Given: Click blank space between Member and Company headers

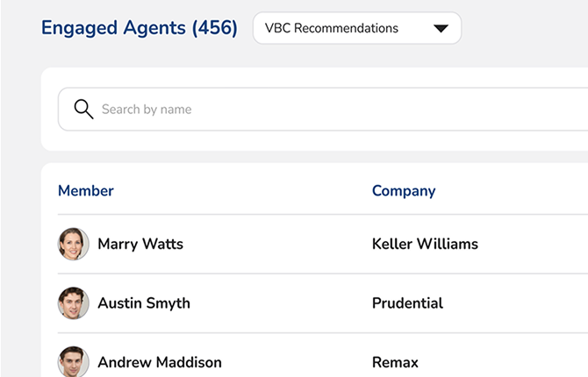Looking at the screenshot, I should (246, 190).
